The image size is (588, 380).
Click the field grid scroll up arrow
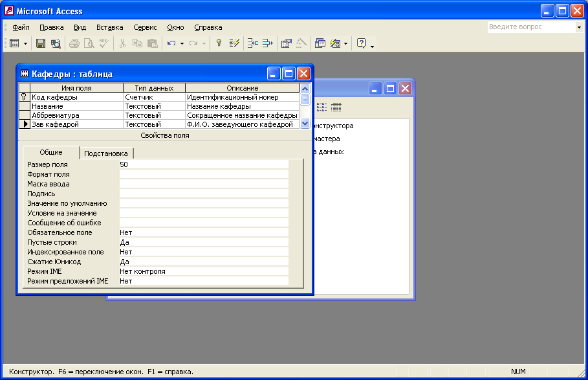[305, 89]
